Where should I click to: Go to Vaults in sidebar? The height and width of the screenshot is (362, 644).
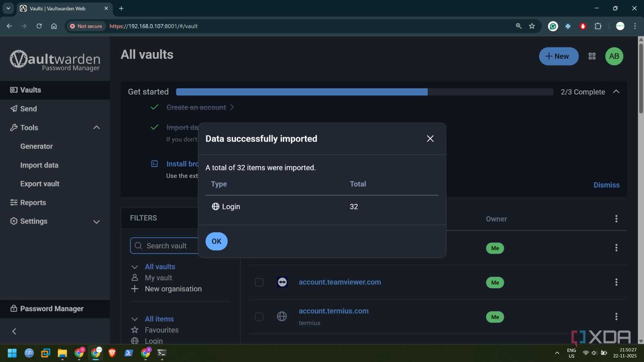coord(55,90)
